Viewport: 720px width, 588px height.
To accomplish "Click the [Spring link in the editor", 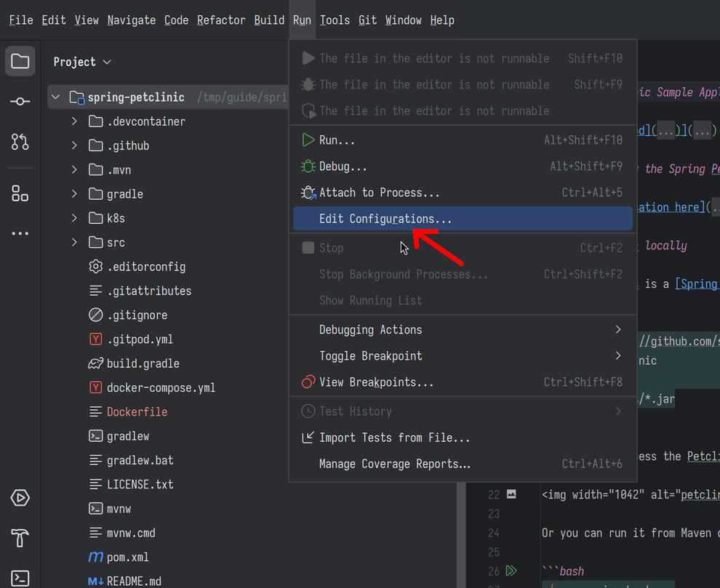I will tap(697, 283).
